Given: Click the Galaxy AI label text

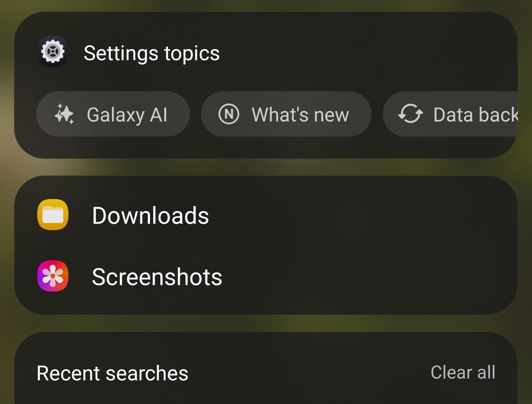Looking at the screenshot, I should point(127,114).
